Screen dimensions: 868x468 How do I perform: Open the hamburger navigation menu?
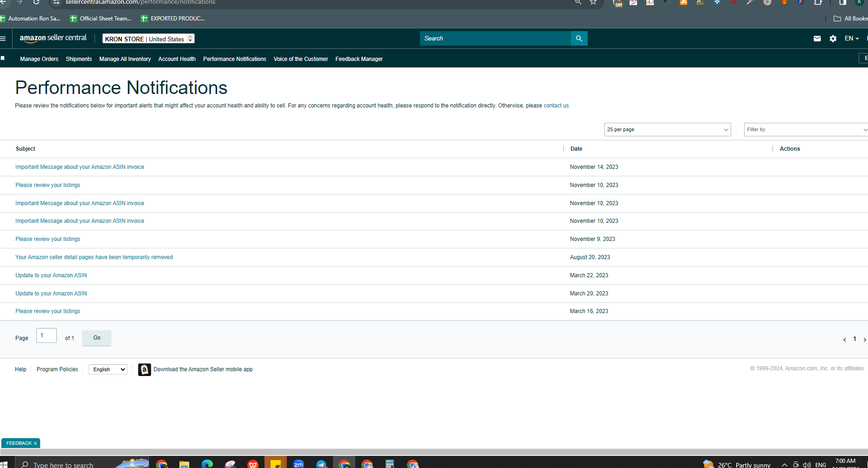(3, 39)
